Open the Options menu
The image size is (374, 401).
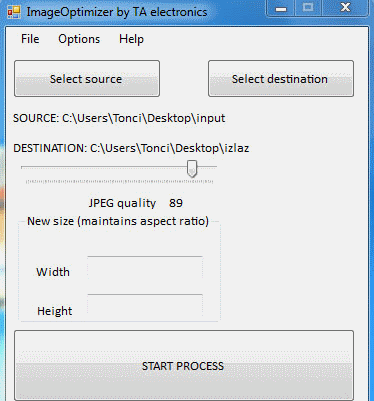tap(79, 39)
